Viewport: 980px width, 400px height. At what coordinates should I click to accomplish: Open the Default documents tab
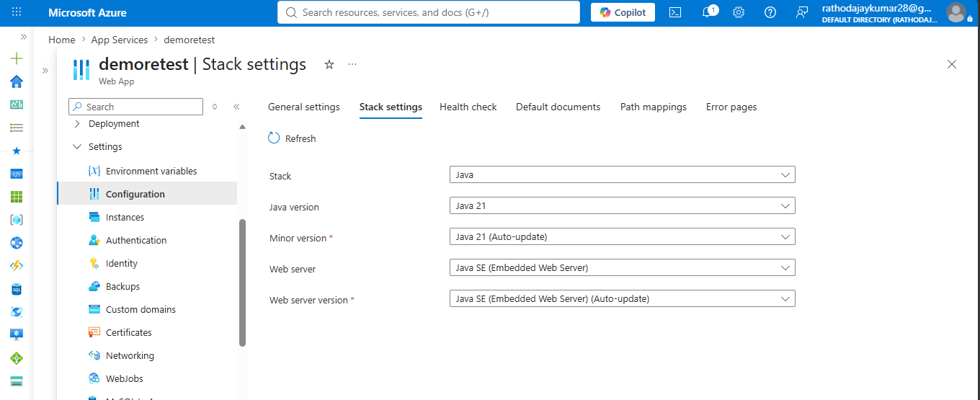pos(558,107)
